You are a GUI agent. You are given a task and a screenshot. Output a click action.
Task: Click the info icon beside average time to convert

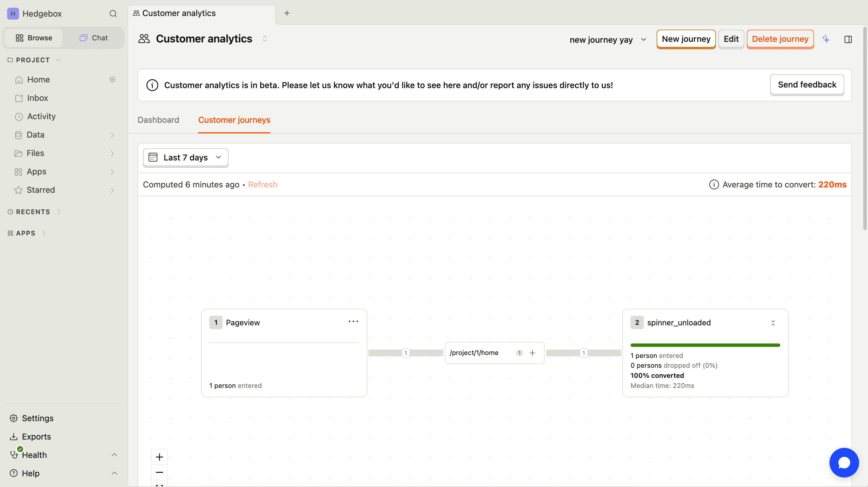click(714, 184)
